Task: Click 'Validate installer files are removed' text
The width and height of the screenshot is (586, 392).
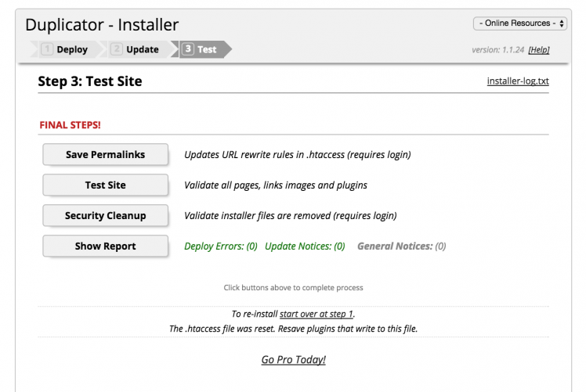Action: click(x=258, y=216)
